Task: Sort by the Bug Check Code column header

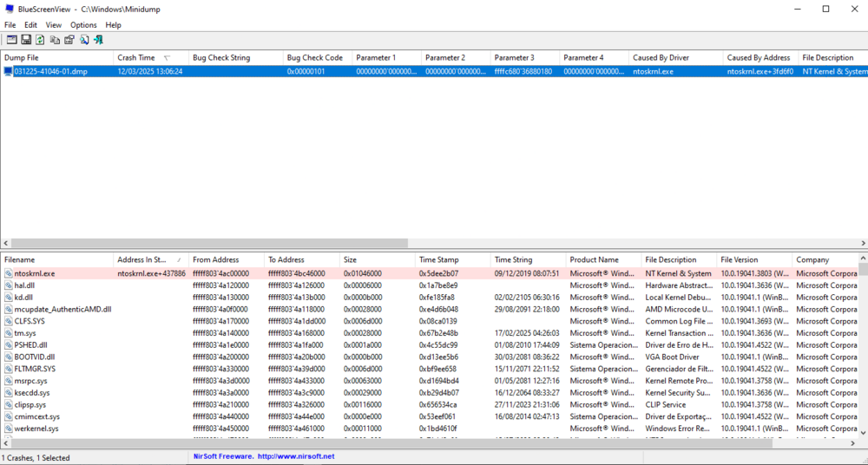Action: (x=314, y=58)
